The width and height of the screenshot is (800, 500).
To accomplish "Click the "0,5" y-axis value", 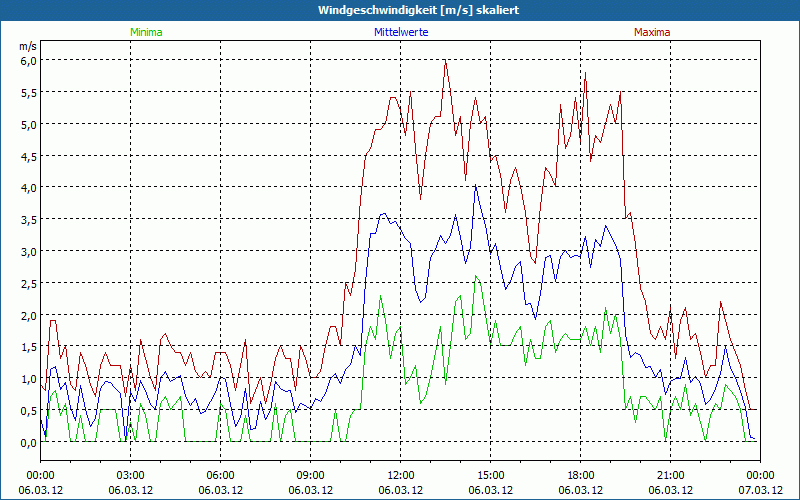I will [29, 411].
